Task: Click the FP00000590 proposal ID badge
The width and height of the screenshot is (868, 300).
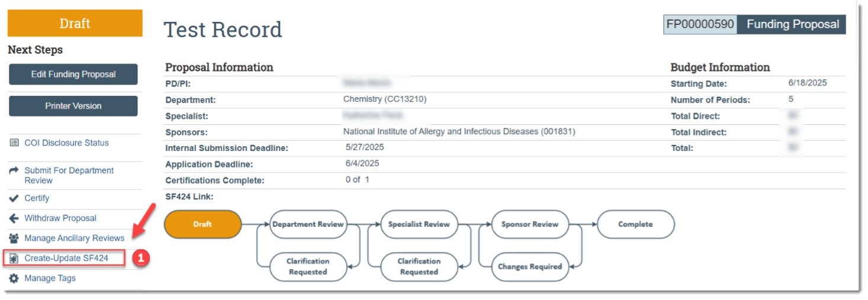Action: tap(700, 24)
